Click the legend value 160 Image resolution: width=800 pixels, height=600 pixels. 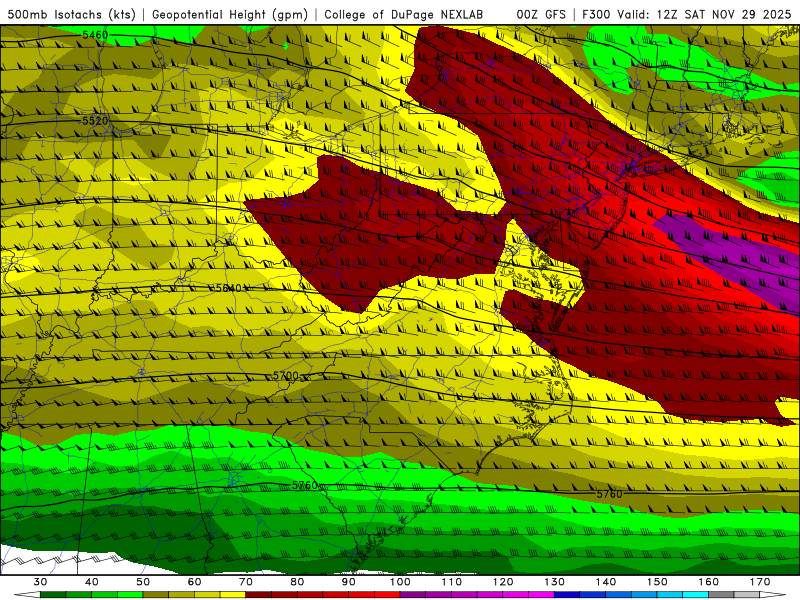pyautogui.click(x=709, y=582)
